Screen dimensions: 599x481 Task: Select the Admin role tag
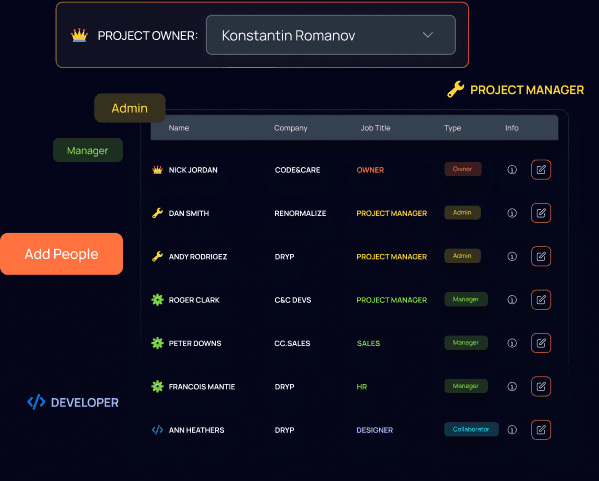(130, 108)
